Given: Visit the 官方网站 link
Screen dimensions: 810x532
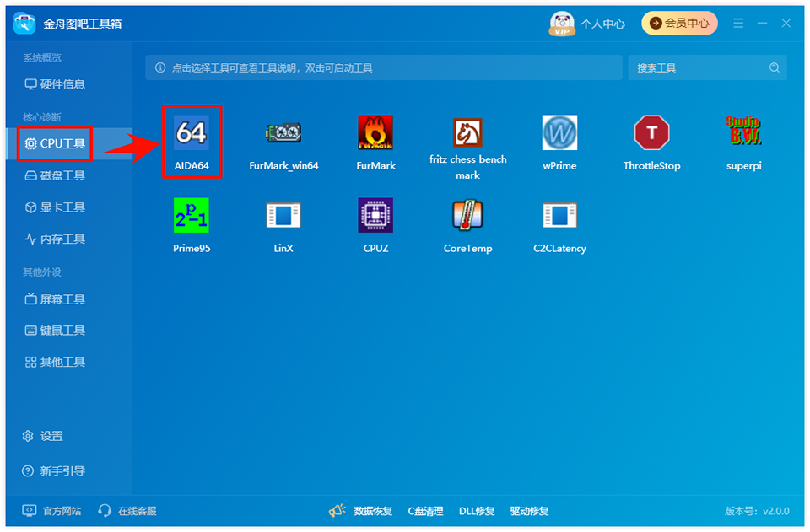Looking at the screenshot, I should pos(51,511).
